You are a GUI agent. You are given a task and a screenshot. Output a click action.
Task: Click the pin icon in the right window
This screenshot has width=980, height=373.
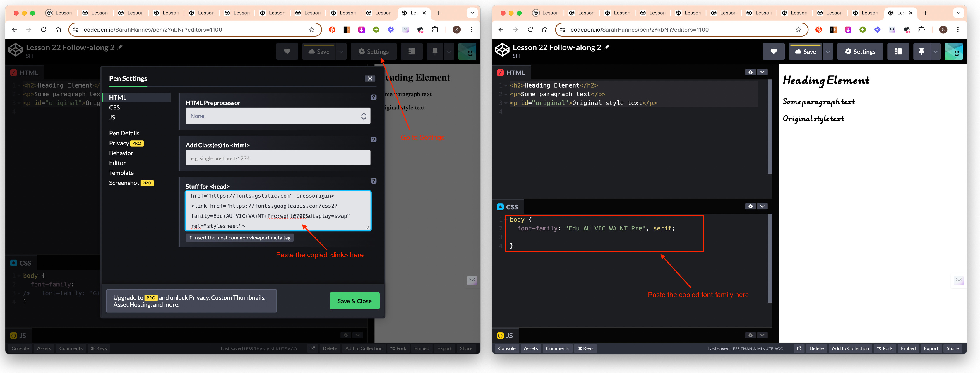click(x=921, y=52)
